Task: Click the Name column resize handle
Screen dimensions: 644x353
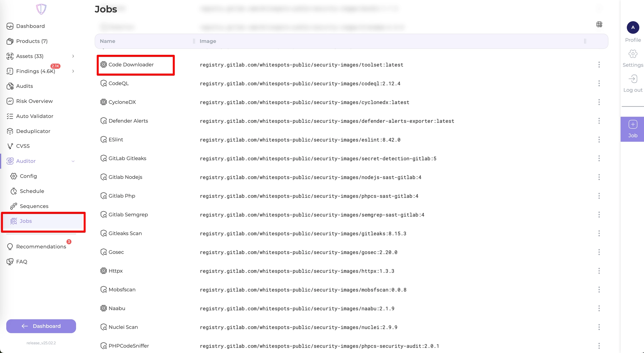Action: click(194, 41)
